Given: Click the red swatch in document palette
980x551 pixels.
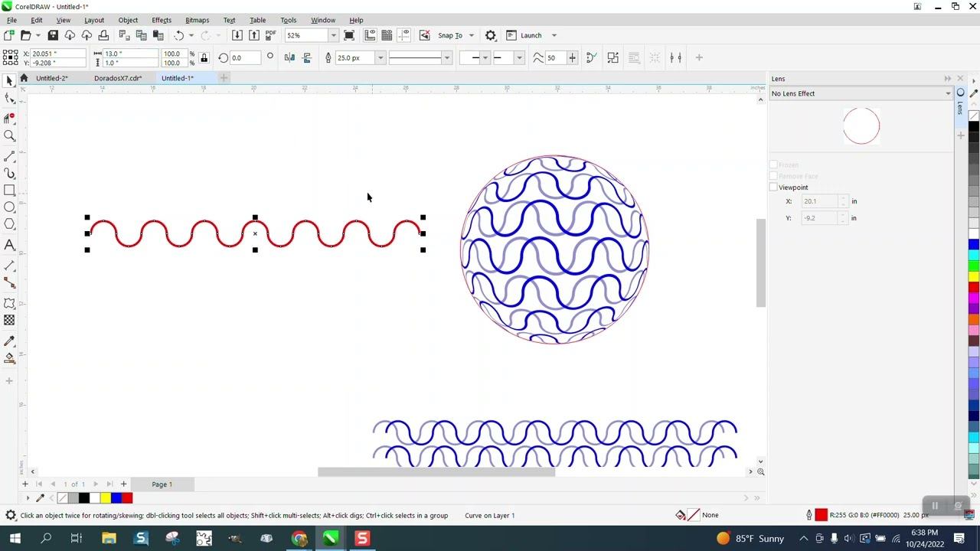Looking at the screenshot, I should [x=127, y=498].
